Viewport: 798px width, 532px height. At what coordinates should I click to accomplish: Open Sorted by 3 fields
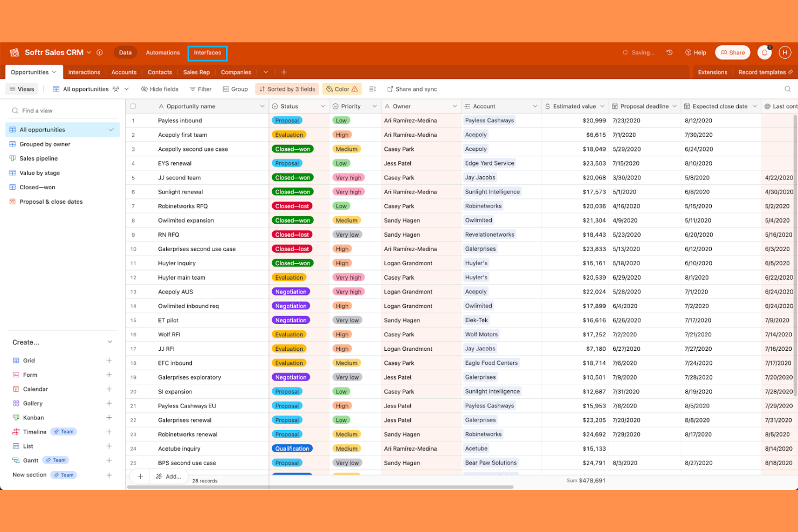pos(287,89)
